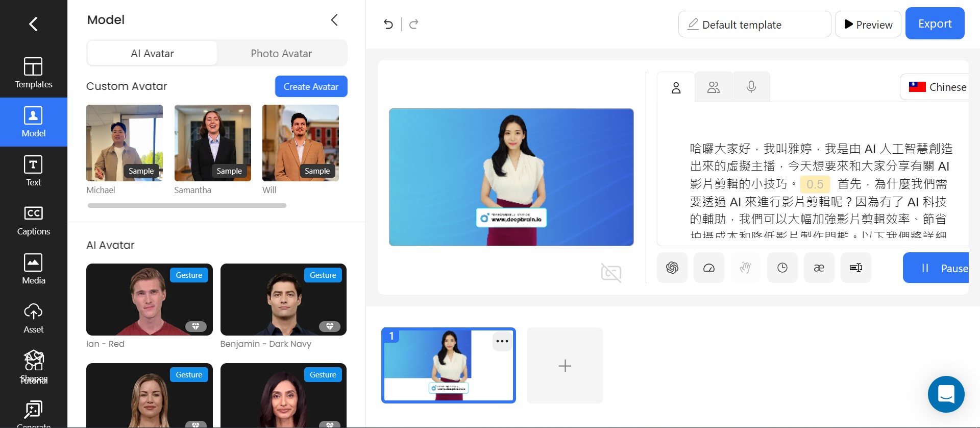
Task: Click inside the script text area
Action: [x=819, y=191]
